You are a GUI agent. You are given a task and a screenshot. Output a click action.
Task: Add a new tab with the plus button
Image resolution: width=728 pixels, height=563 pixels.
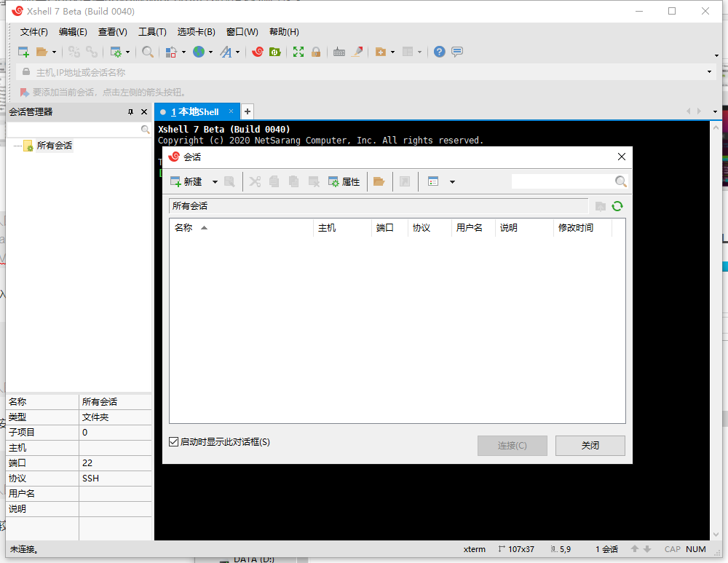[248, 111]
